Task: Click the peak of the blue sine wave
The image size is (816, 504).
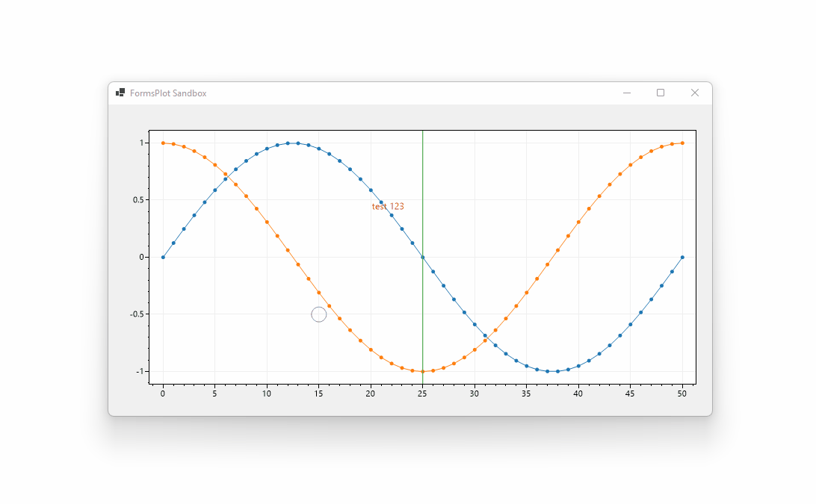Action: point(293,143)
